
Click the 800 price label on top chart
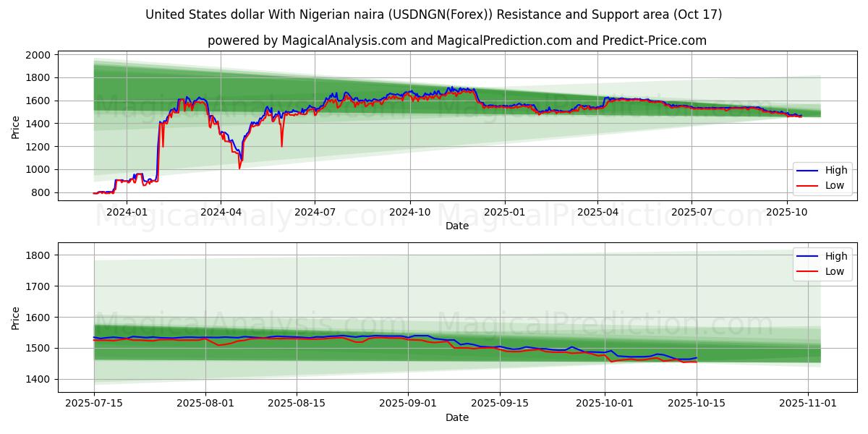(41, 192)
